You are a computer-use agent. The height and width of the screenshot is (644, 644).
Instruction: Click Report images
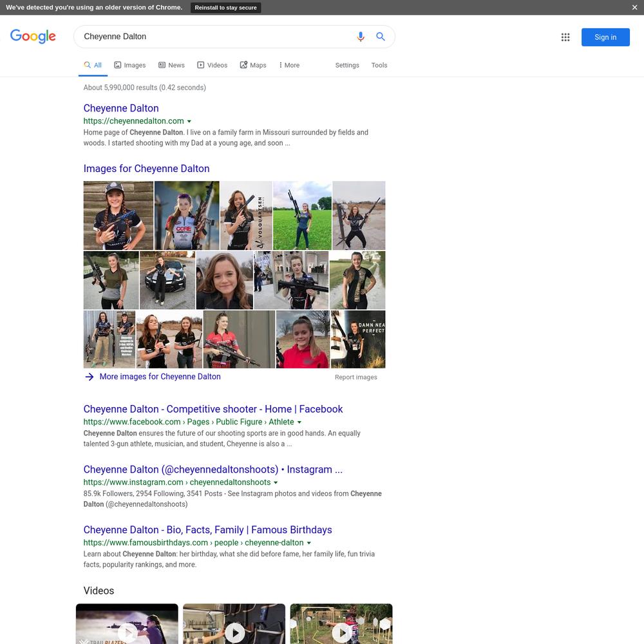pos(355,377)
